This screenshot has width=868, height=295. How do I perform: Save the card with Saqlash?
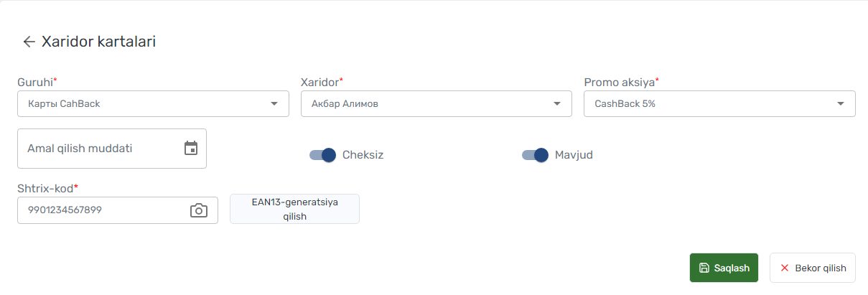(724, 268)
